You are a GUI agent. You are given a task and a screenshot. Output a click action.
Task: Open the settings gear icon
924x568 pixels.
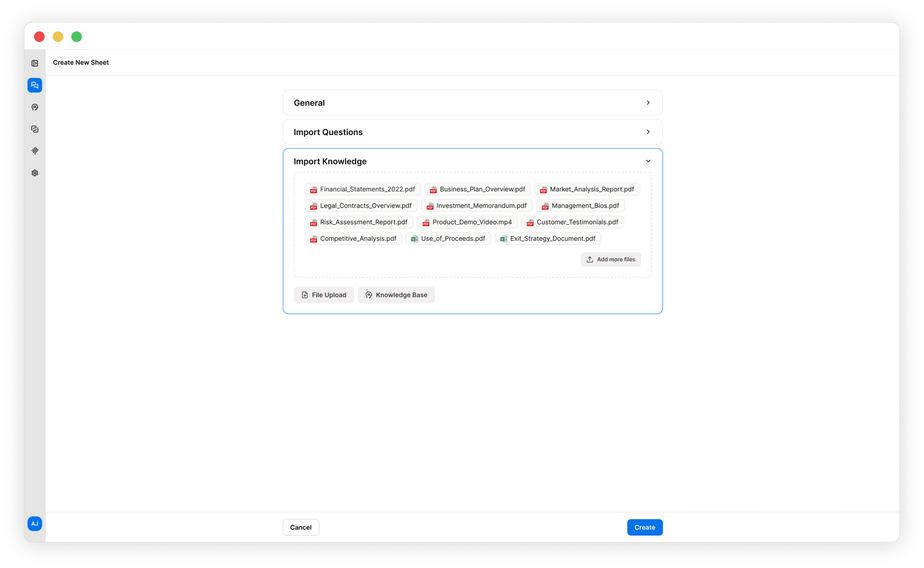pyautogui.click(x=35, y=173)
